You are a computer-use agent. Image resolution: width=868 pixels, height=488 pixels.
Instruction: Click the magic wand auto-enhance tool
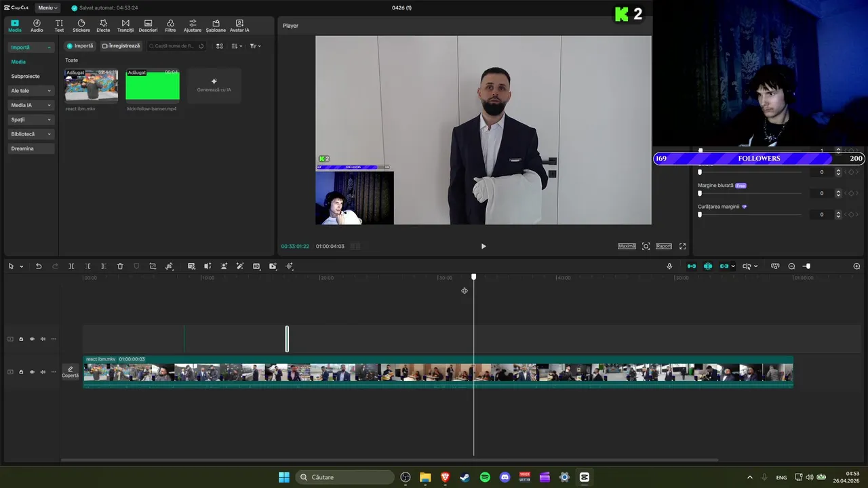(x=240, y=266)
